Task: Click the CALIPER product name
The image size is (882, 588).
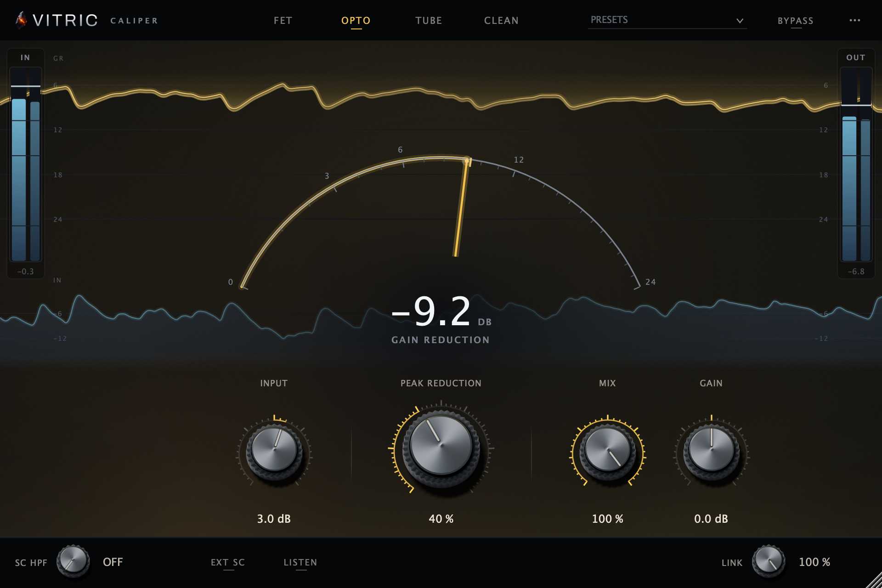Action: (134, 21)
